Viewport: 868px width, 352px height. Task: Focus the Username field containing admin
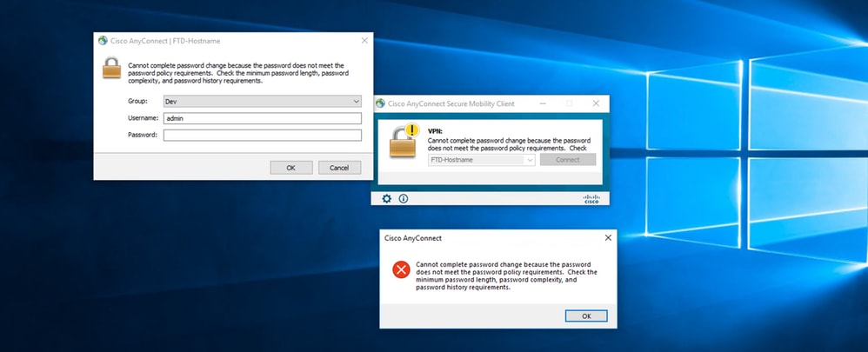pos(263,118)
